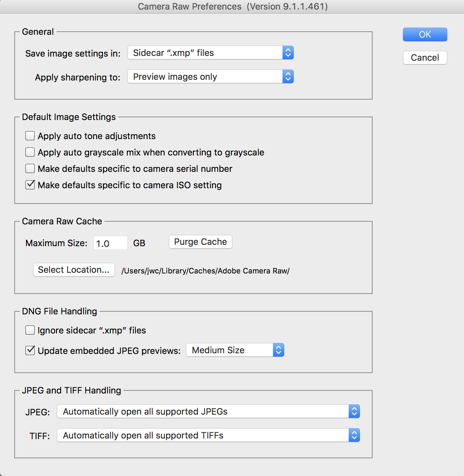
Task: Click the stepper arrows beside "Sidecar .xmp files"
Action: point(288,53)
